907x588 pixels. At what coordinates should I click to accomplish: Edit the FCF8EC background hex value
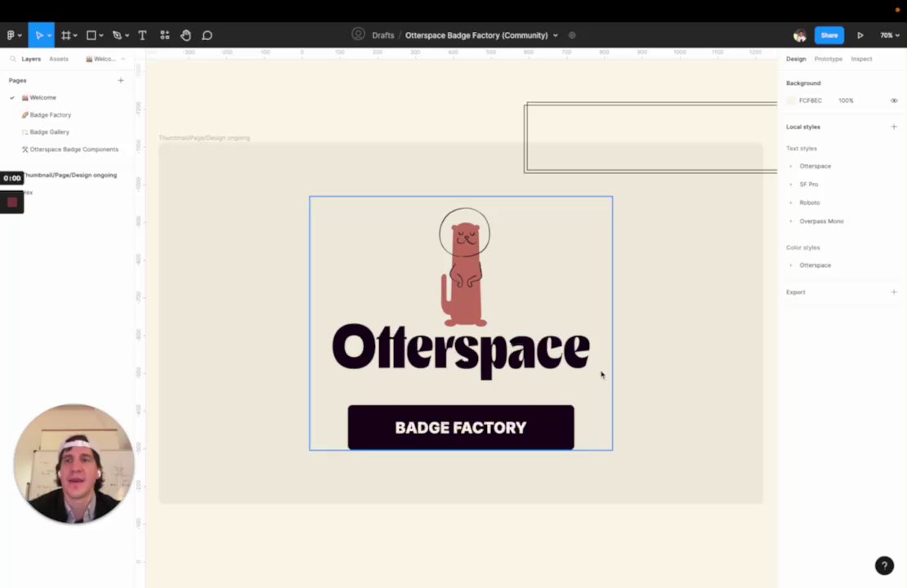(810, 100)
